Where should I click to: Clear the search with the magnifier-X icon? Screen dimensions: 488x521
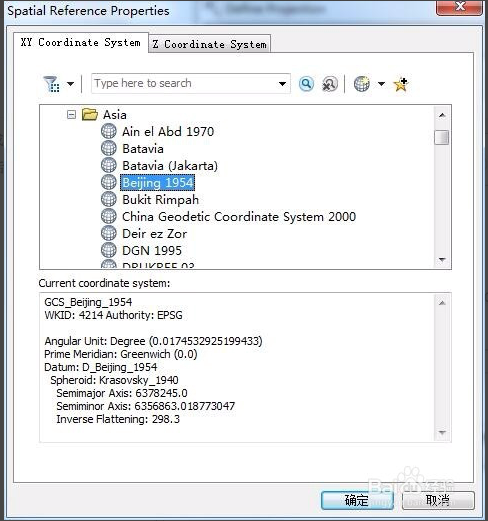330,84
